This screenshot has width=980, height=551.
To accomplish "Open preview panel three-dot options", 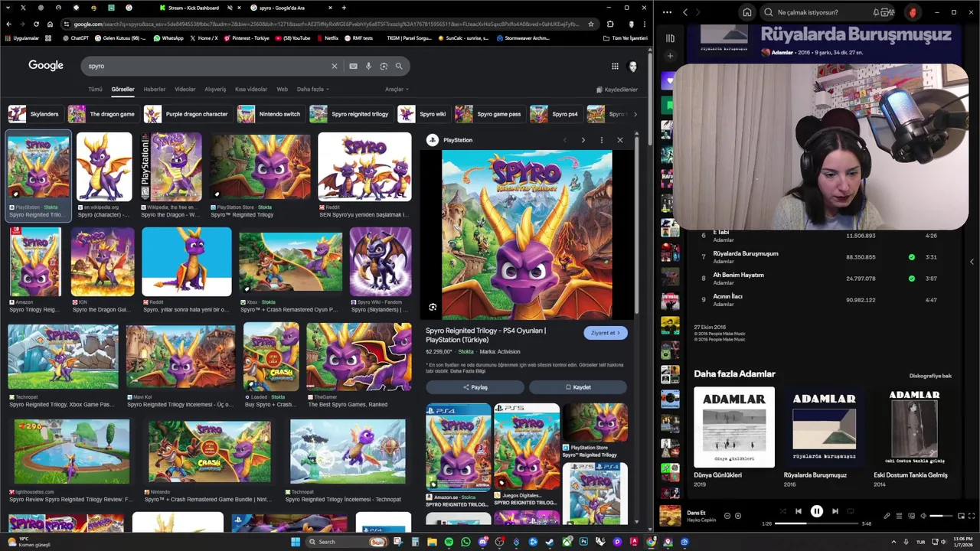I will tap(602, 140).
